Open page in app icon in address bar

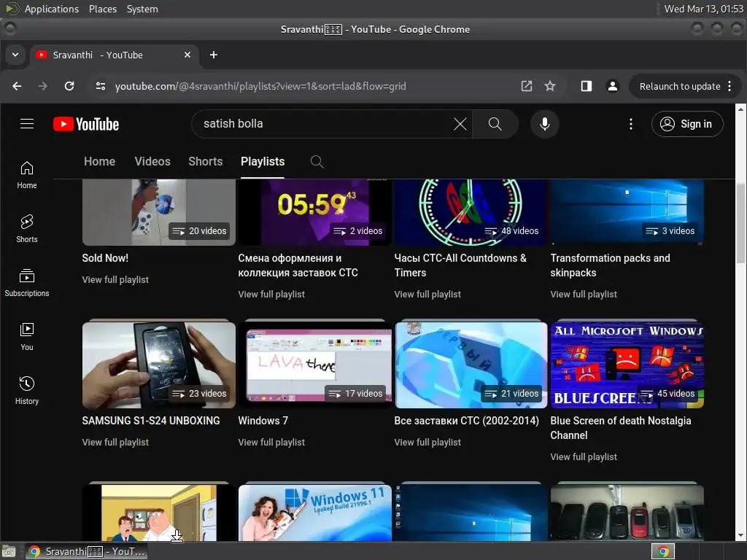click(527, 86)
